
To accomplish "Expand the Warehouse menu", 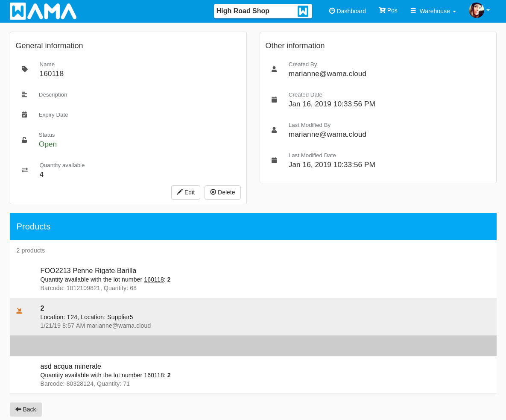I will pos(433,11).
